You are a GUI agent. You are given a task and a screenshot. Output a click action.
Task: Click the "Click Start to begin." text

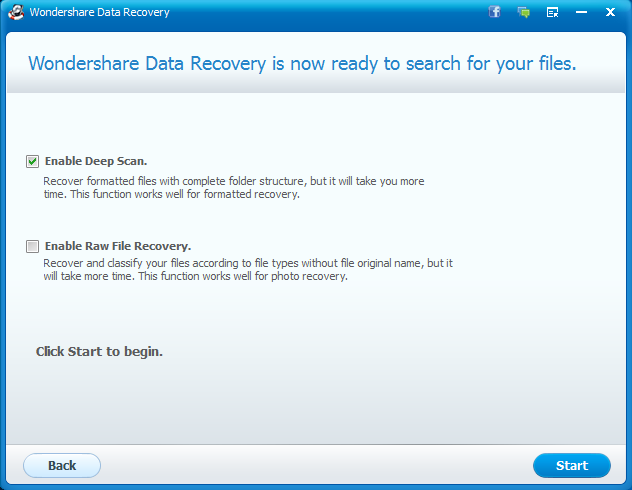tap(99, 352)
